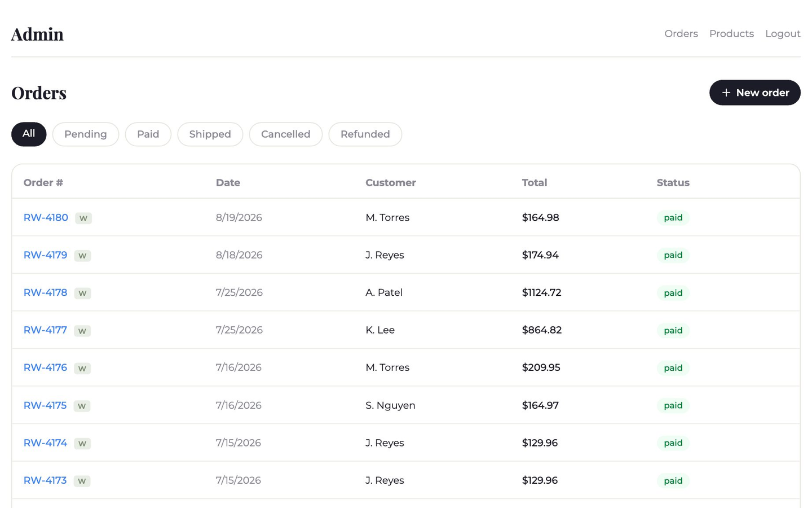The height and width of the screenshot is (508, 812).
Task: Click the total $209.95
Action: click(x=541, y=367)
